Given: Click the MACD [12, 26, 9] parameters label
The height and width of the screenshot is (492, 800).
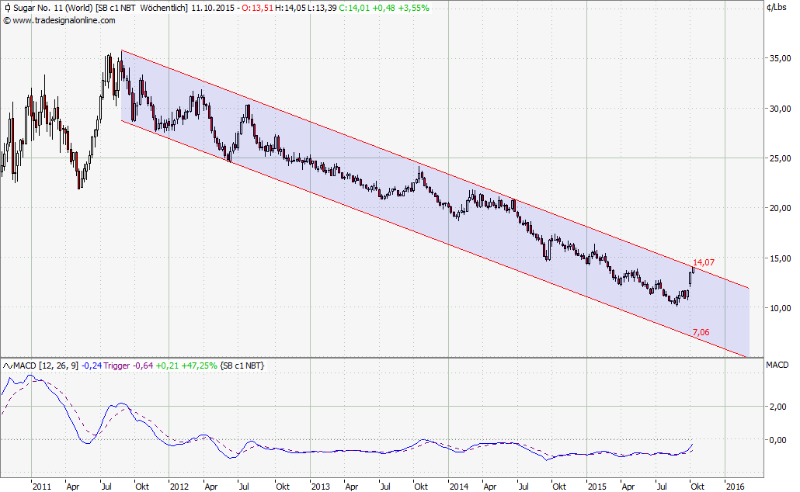Looking at the screenshot, I should 49,366.
